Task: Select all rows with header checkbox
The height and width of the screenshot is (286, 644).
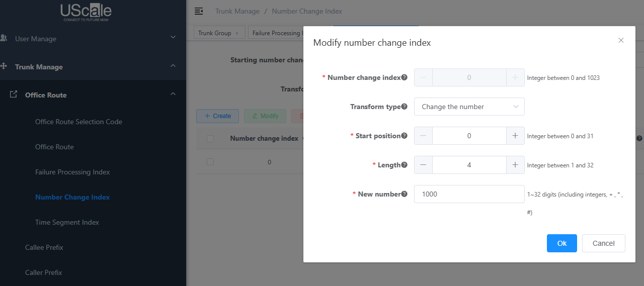Action: (x=210, y=139)
